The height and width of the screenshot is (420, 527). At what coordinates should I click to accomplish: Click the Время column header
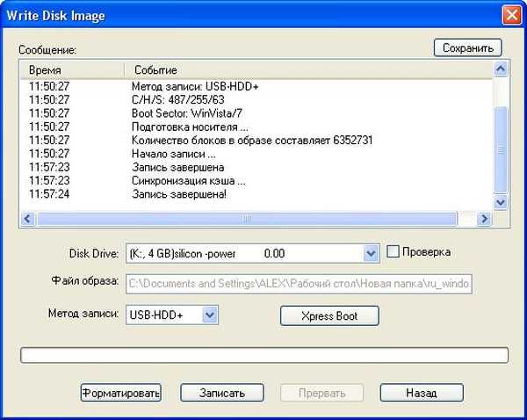coord(70,69)
